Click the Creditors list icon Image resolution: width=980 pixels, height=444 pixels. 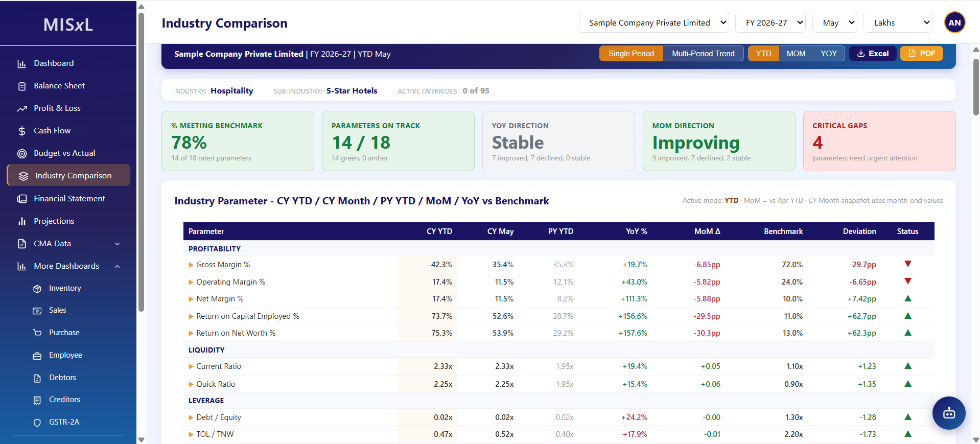37,400
